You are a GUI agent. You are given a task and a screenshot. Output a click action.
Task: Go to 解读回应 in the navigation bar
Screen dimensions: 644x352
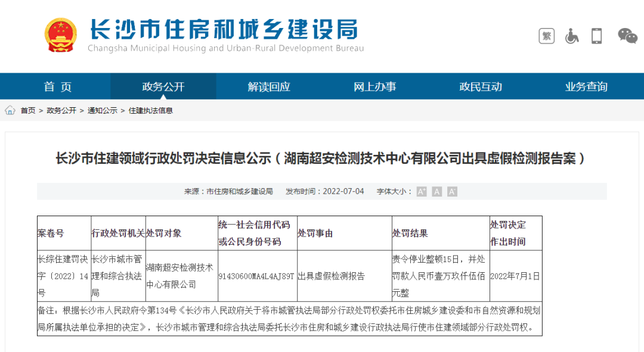tap(269, 86)
